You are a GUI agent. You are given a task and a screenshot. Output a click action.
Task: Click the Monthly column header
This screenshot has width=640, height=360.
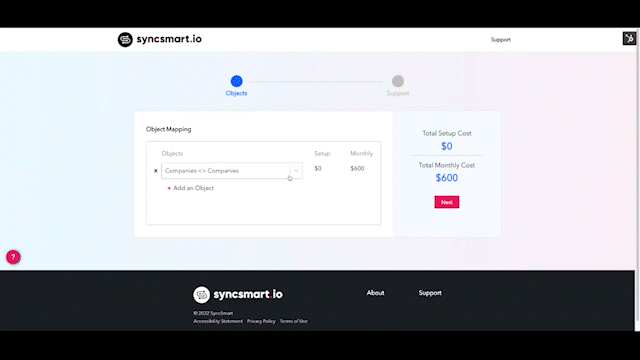tap(362, 153)
